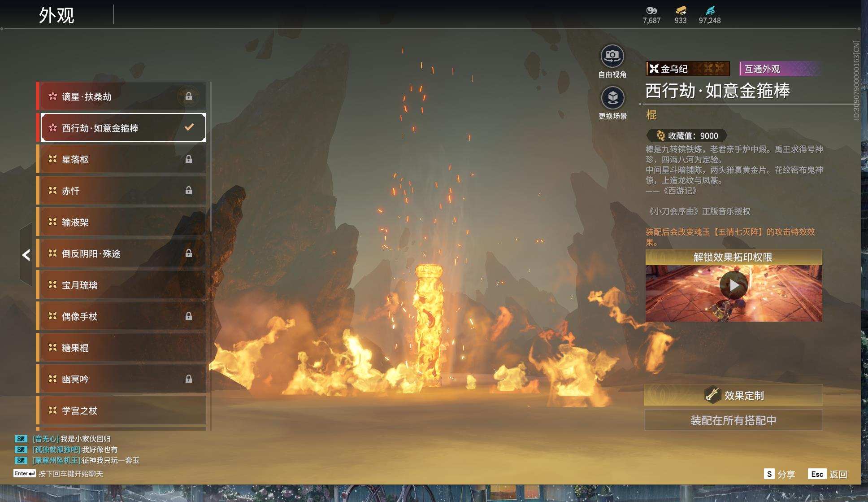Click the lock icon on 偶像手杖

tap(189, 316)
